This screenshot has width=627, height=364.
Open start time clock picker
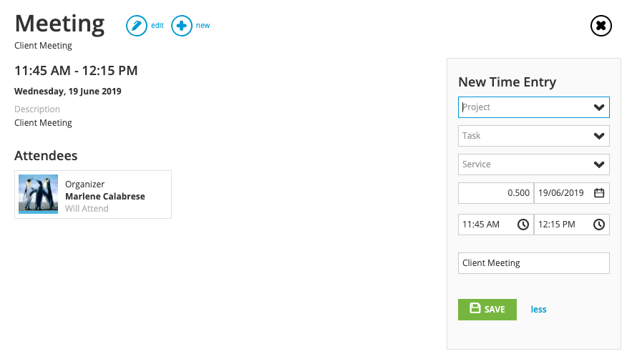pyautogui.click(x=523, y=225)
